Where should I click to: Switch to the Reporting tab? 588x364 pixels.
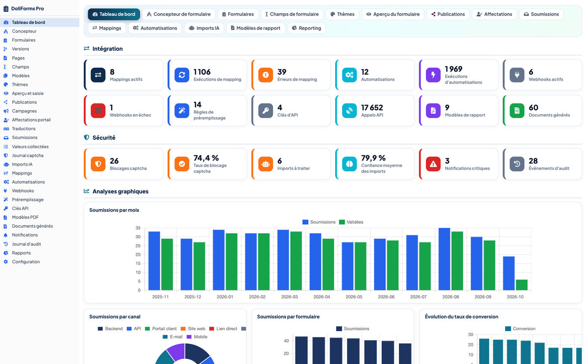(x=306, y=28)
